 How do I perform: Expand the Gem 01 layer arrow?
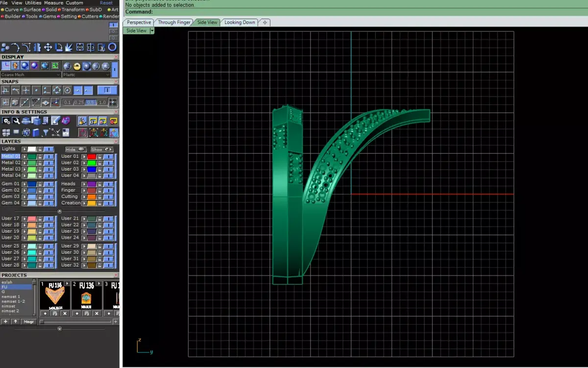(x=24, y=184)
